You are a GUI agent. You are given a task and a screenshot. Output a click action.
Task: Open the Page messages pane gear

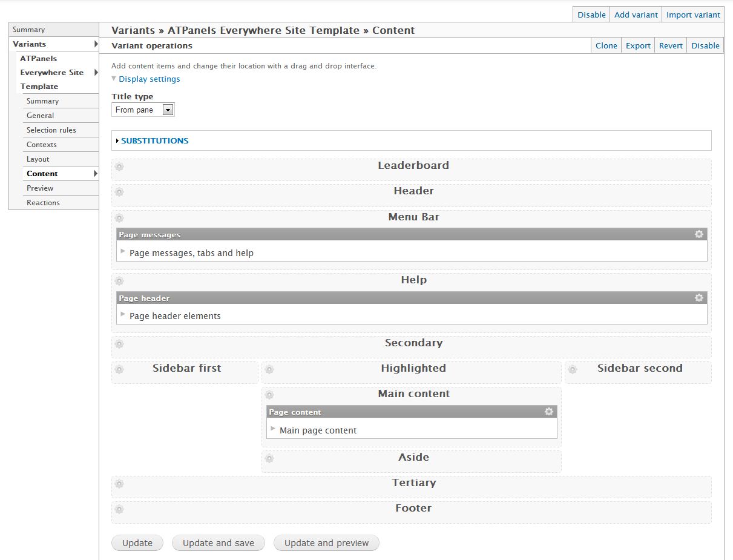(x=699, y=234)
